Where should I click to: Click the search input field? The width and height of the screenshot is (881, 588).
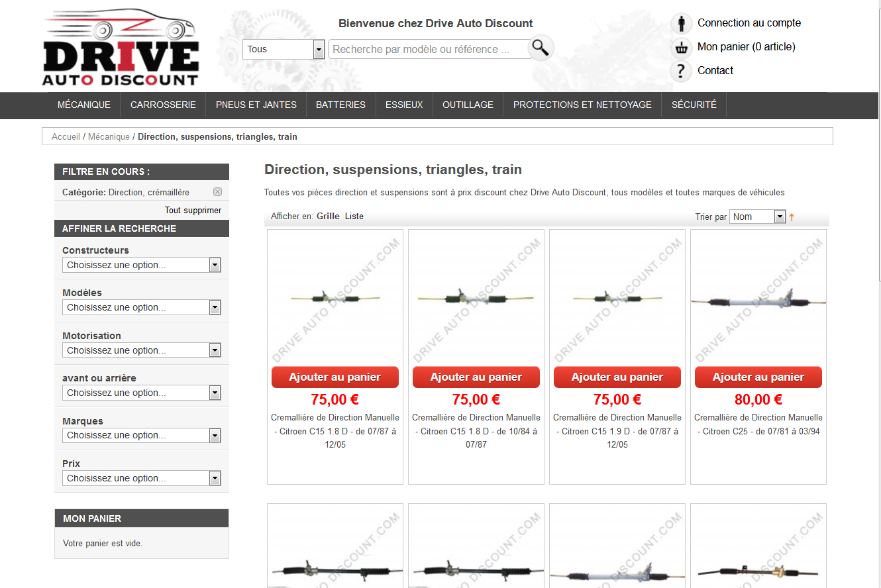(x=429, y=49)
